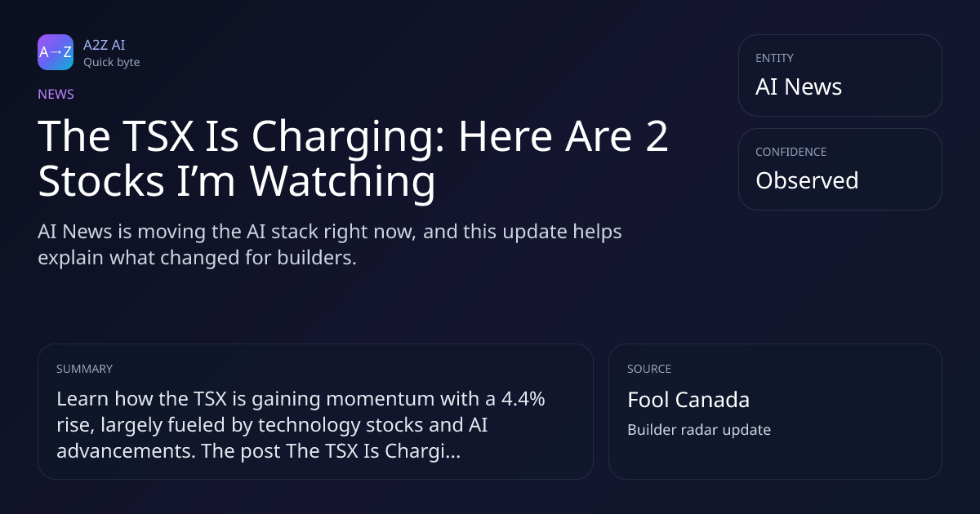This screenshot has height=514, width=980.
Task: Click the Observed confidence value
Action: [x=807, y=180]
